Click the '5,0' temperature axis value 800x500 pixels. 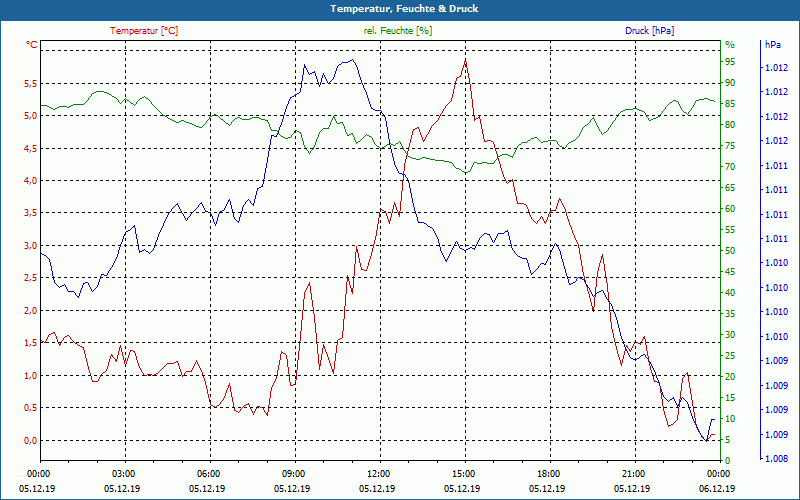[x=31, y=115]
